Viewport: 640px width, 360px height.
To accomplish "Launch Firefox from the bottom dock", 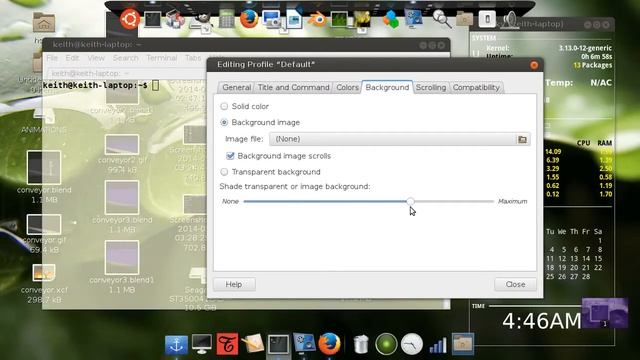I will pos(329,344).
